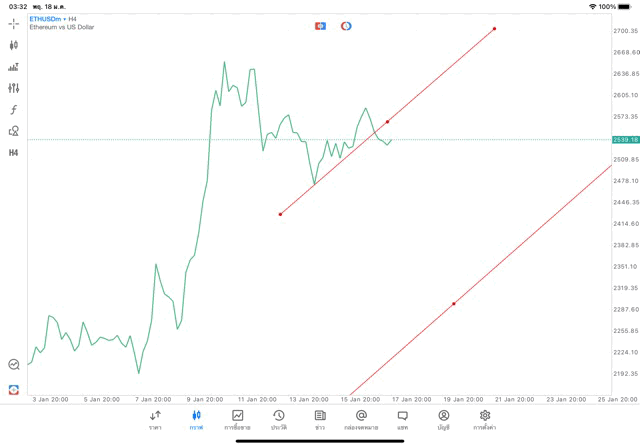Screen dimensions: 640x447
Task: Tap the red-blue circular clock icon
Action: click(x=346, y=26)
